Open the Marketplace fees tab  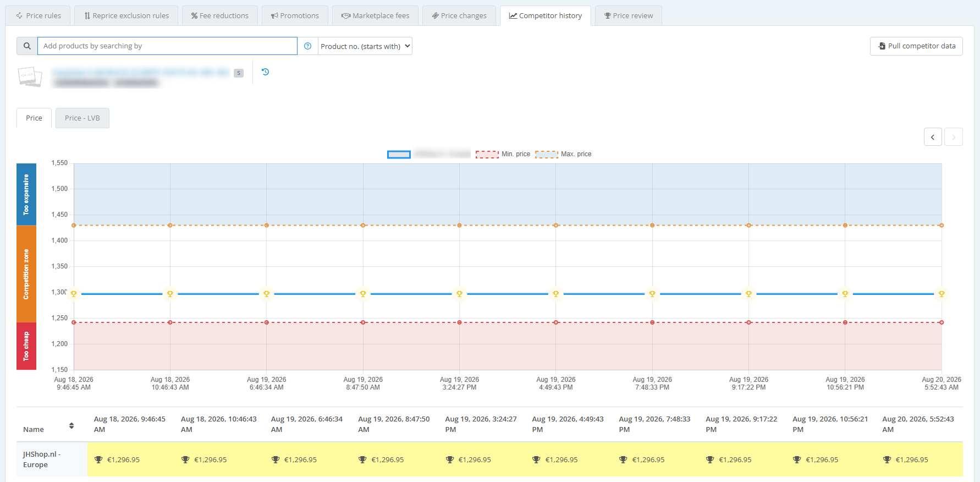(375, 15)
